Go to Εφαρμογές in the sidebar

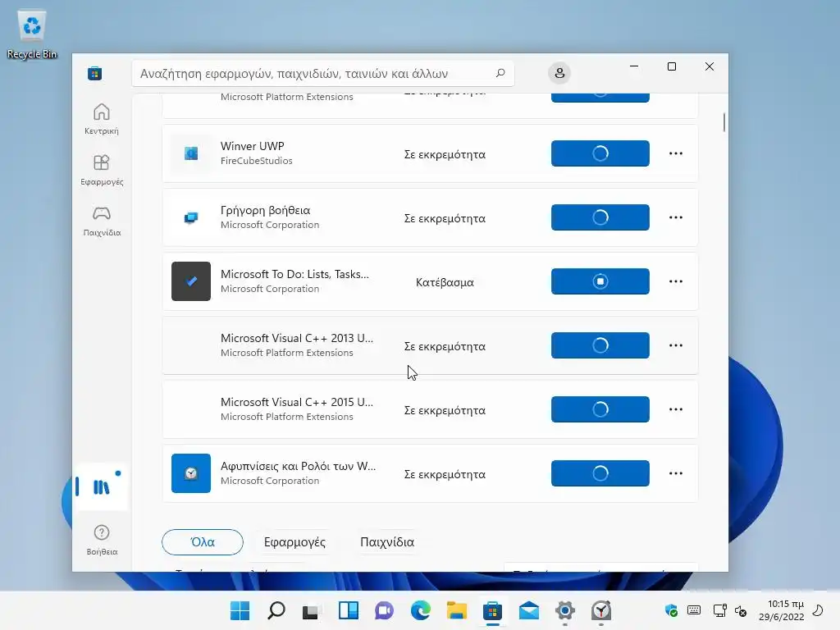tap(101, 170)
